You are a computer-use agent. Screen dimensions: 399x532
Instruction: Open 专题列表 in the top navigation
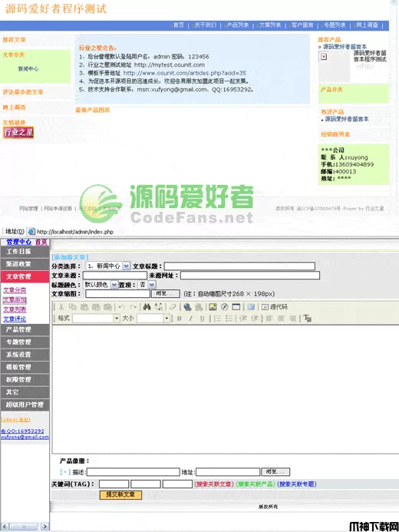(335, 25)
